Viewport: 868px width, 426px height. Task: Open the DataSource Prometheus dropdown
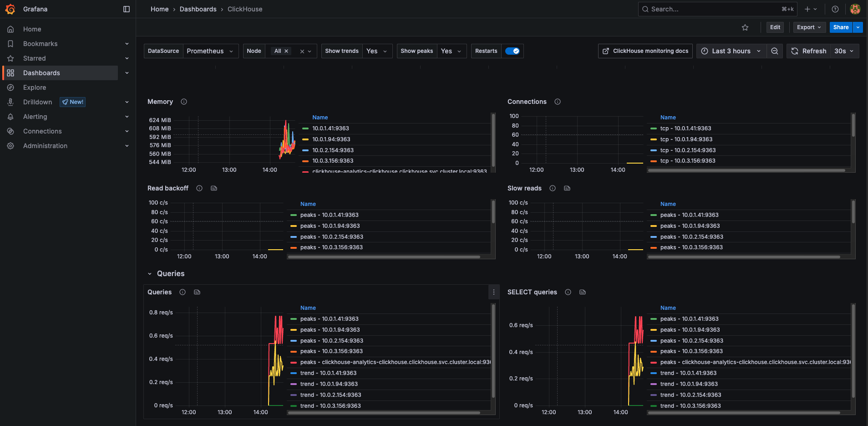(210, 51)
